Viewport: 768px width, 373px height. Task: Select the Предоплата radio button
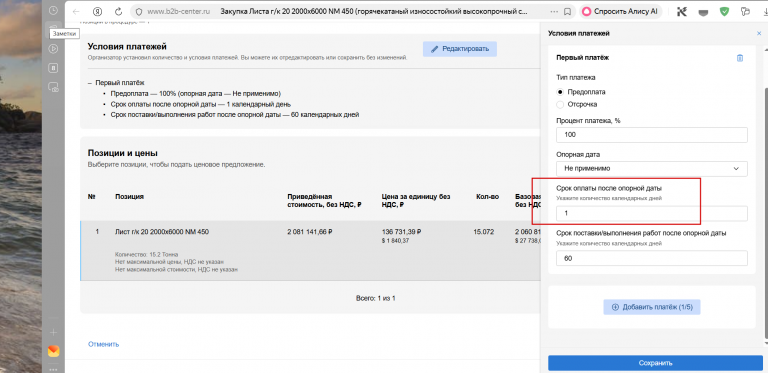(560, 92)
